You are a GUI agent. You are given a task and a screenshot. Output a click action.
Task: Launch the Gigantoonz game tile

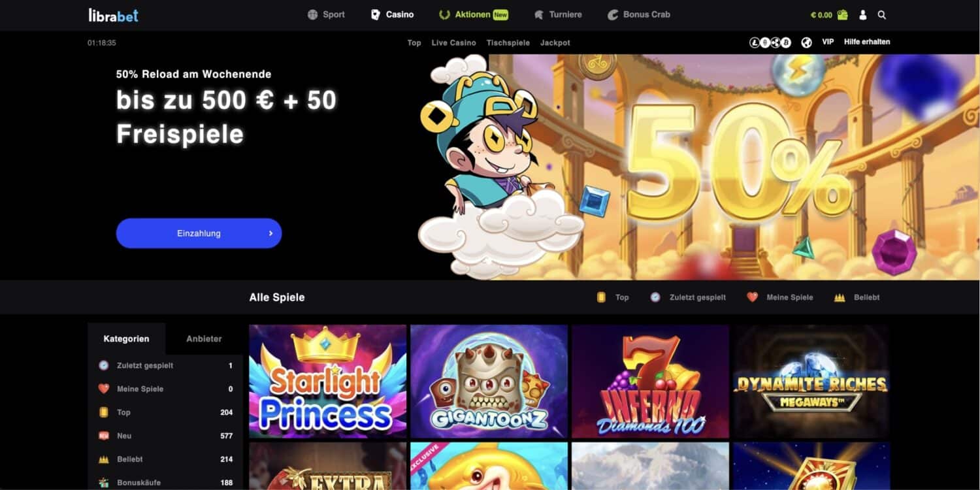click(x=489, y=382)
